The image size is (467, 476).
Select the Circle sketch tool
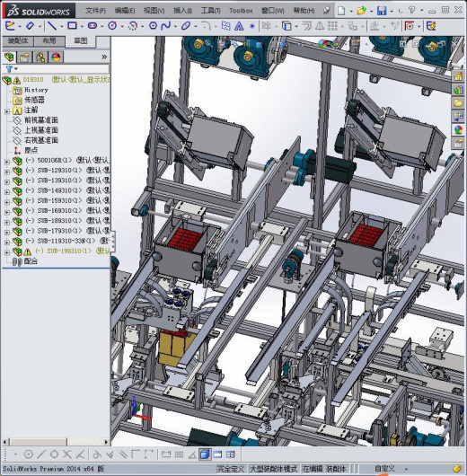112,26
